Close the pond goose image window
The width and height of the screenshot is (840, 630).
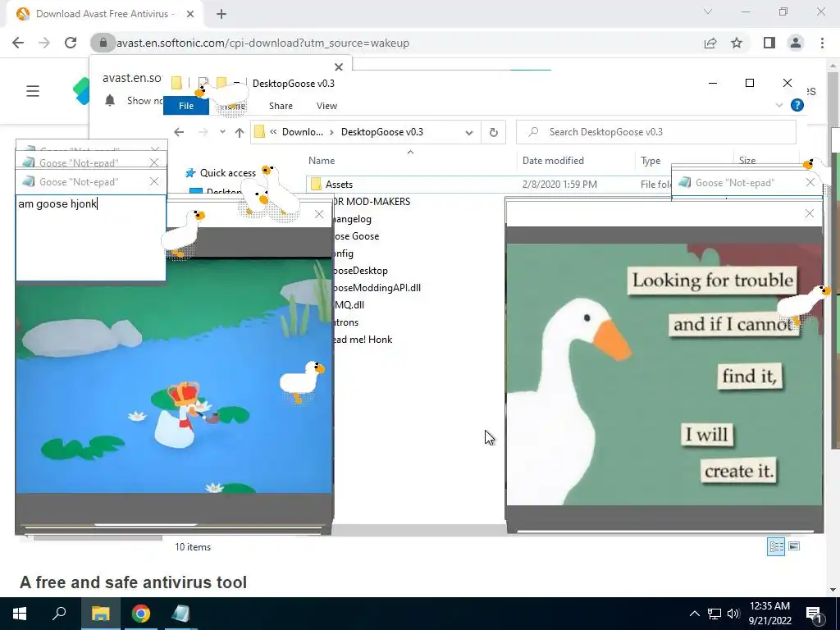(x=319, y=214)
